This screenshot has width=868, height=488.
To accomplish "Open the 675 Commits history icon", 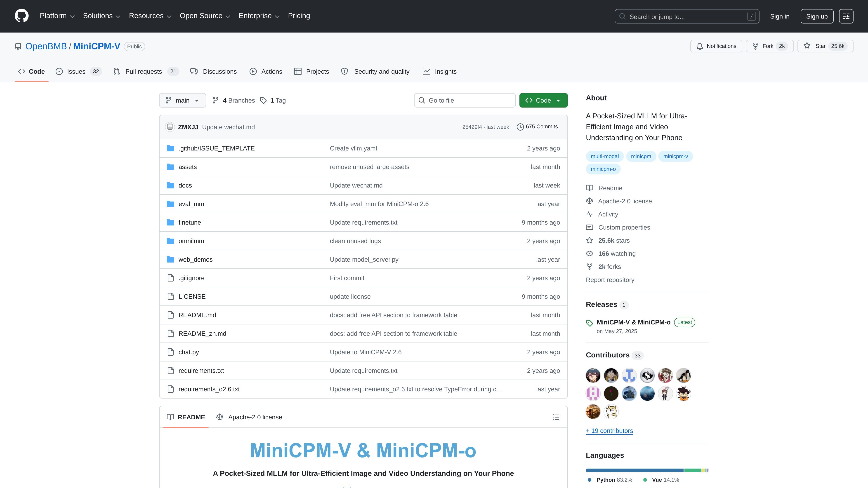I will (x=520, y=127).
